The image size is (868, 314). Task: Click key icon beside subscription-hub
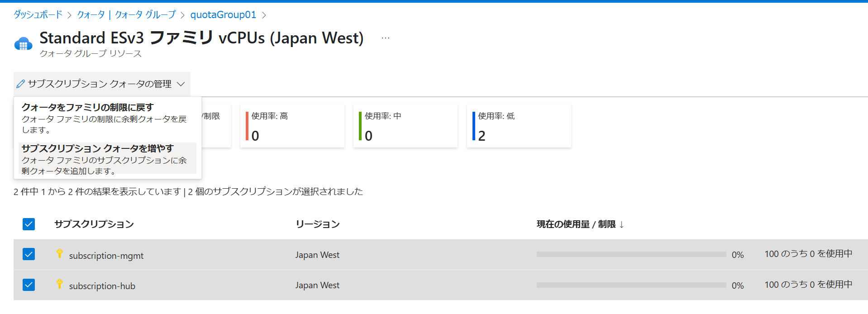(59, 284)
